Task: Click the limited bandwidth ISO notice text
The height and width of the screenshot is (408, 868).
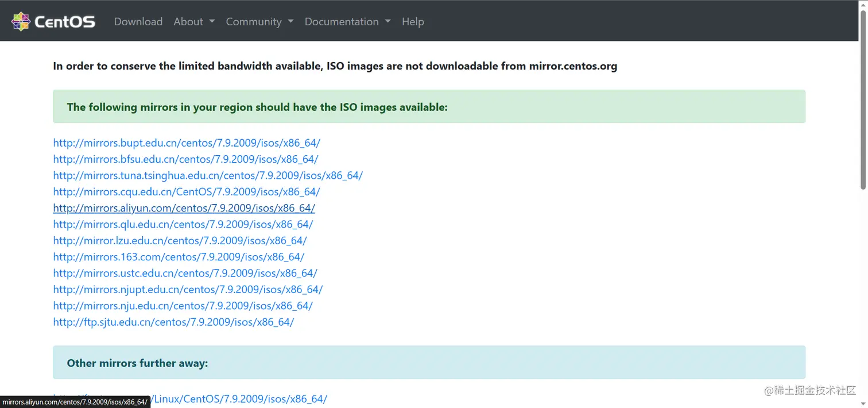Action: 335,66
